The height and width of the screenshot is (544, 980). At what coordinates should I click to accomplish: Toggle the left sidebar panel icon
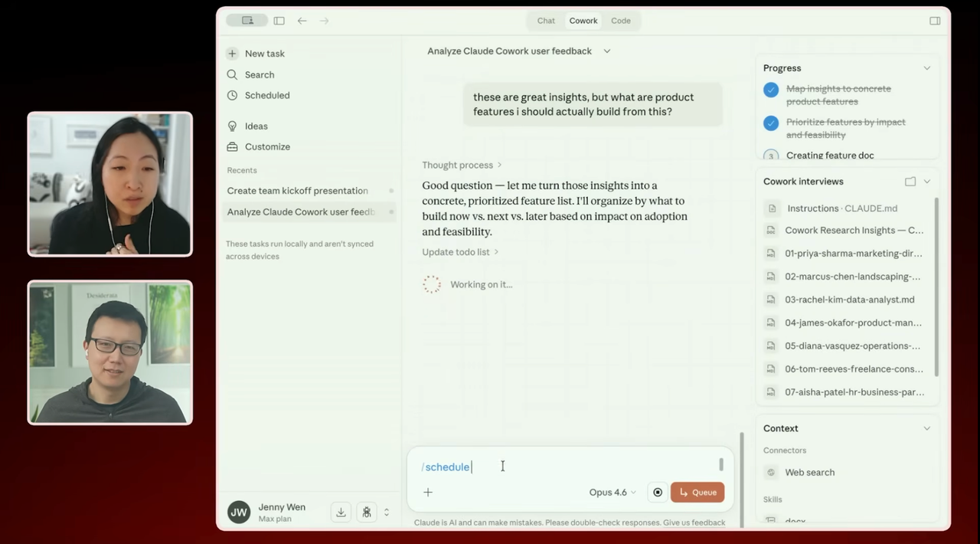279,21
